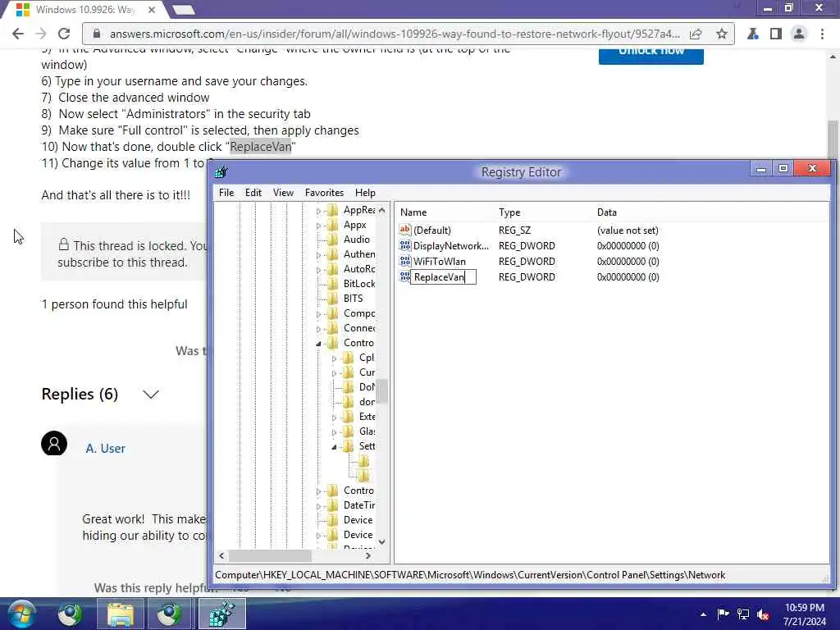Open the A. User profile link
Viewport: 840px width, 630px height.
105,449
